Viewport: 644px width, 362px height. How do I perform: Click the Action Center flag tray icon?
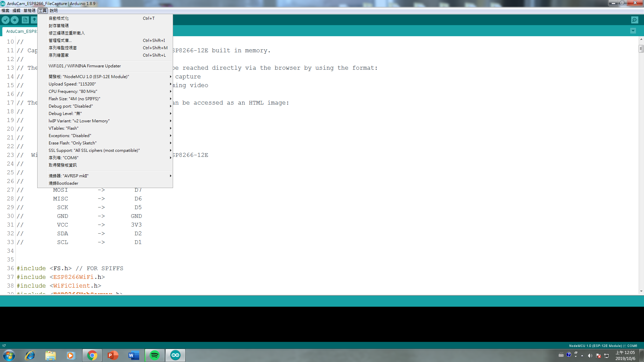pyautogui.click(x=598, y=356)
